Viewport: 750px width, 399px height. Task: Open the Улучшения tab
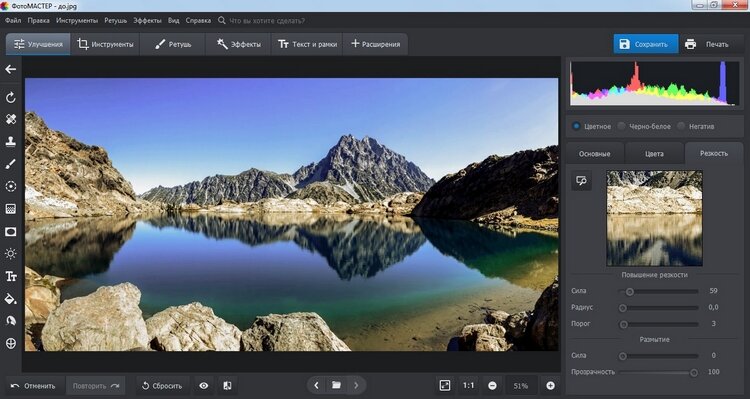coord(38,44)
